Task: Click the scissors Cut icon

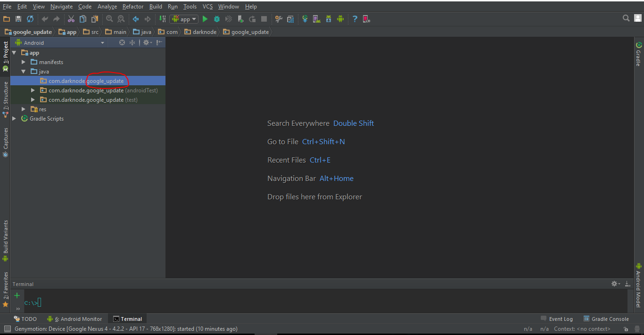Action: point(71,19)
